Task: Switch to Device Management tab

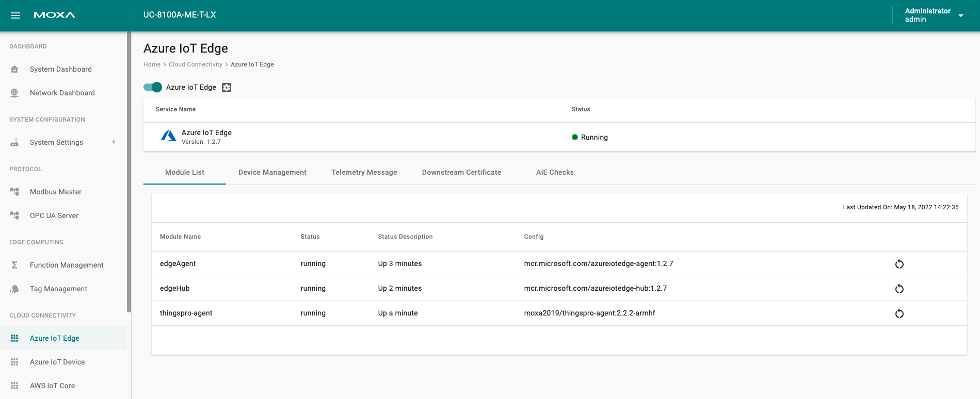Action: point(272,172)
